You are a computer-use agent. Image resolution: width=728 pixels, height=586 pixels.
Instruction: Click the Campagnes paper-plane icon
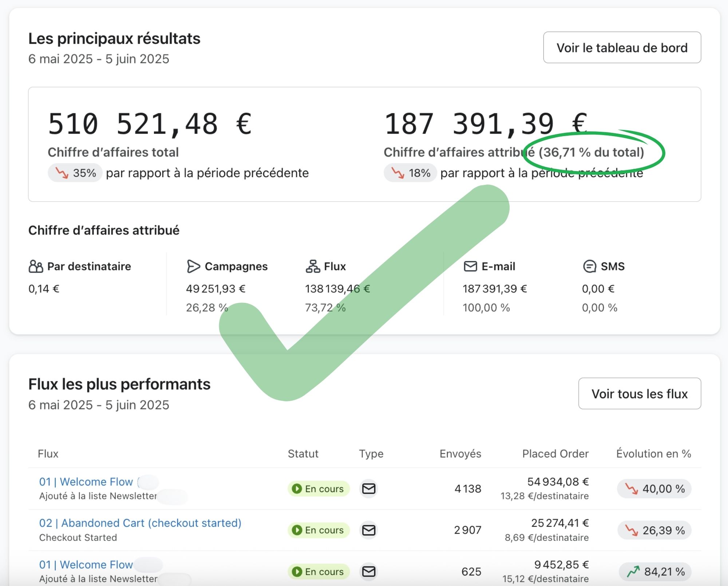pyautogui.click(x=193, y=266)
